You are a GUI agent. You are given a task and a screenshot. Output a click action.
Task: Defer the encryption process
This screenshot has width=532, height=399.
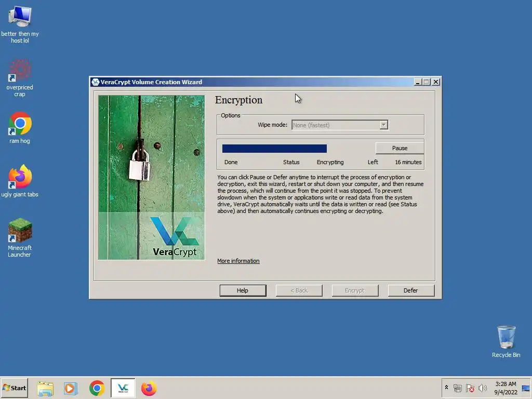(x=410, y=290)
